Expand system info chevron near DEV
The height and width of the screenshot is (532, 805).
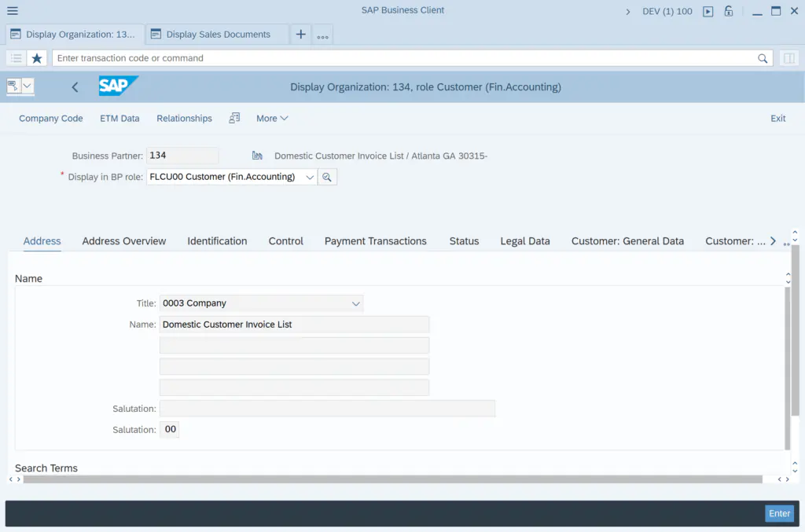627,11
